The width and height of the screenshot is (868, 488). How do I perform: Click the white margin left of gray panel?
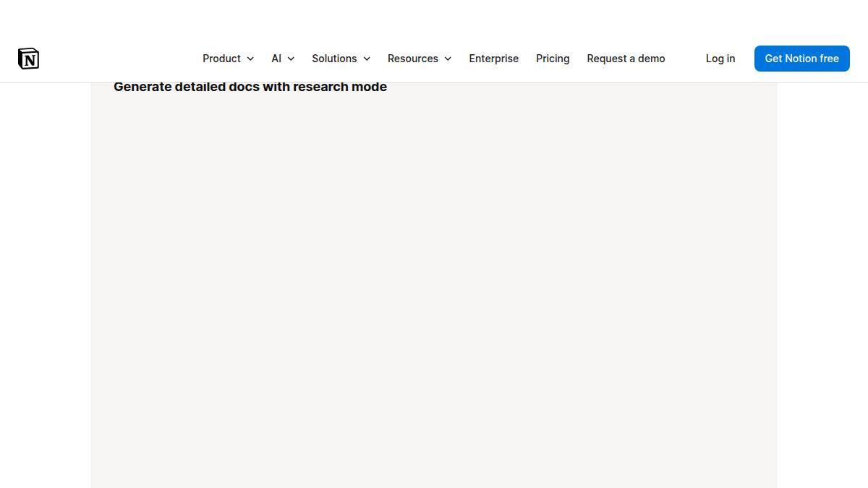pyautogui.click(x=45, y=289)
